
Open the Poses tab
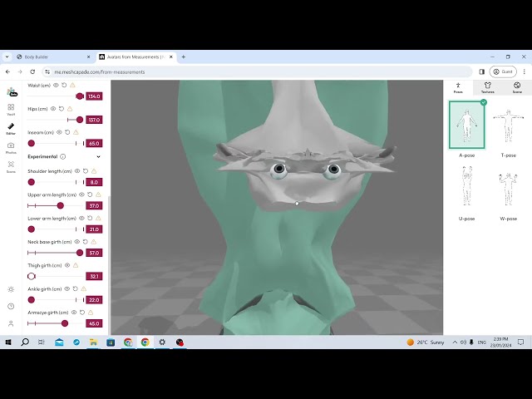coord(458,87)
